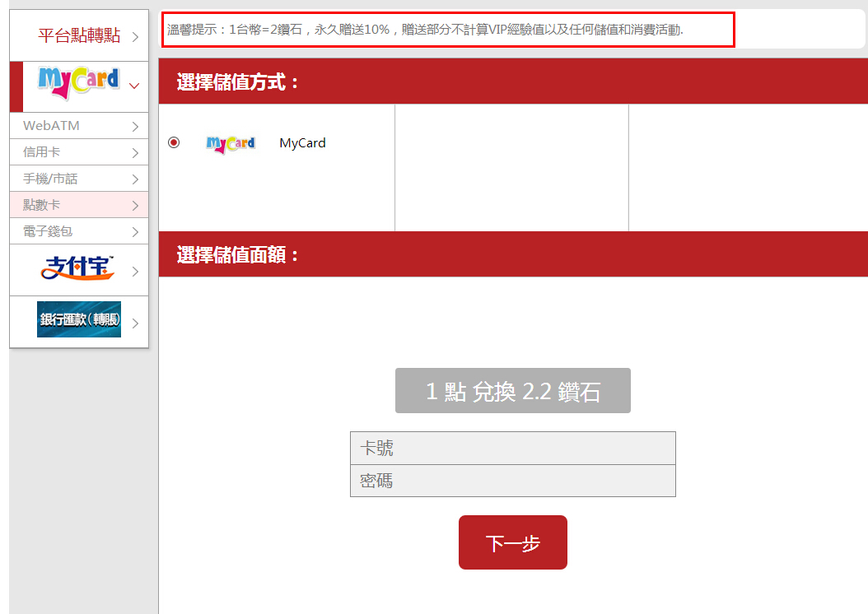This screenshot has width=868, height=614.
Task: Open 平台點轉點 menu item
Action: (79, 35)
